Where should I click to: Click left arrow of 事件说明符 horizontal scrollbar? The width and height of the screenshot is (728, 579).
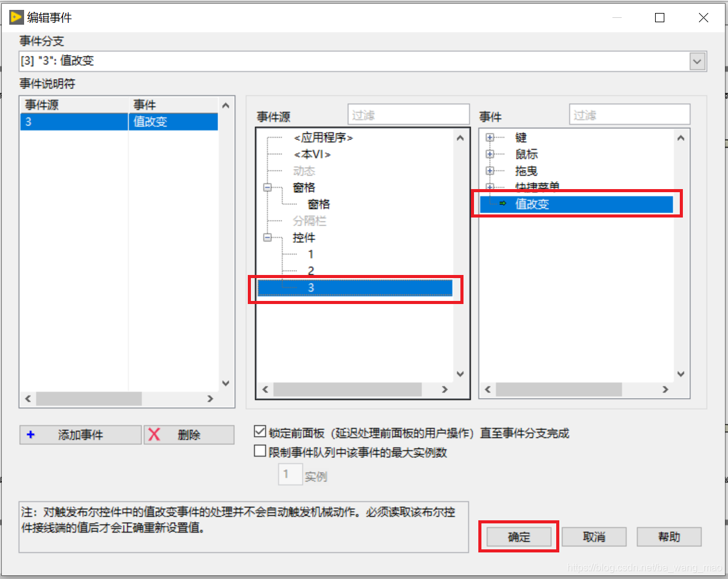28,399
